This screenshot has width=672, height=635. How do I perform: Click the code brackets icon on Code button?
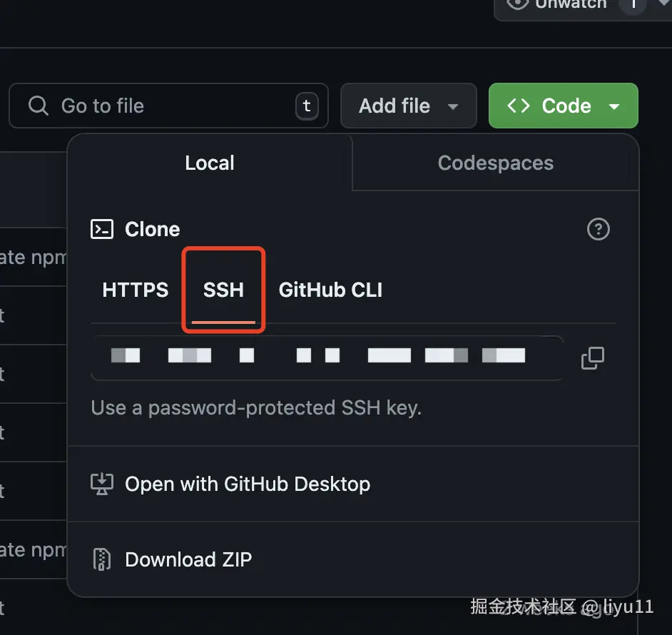click(519, 106)
